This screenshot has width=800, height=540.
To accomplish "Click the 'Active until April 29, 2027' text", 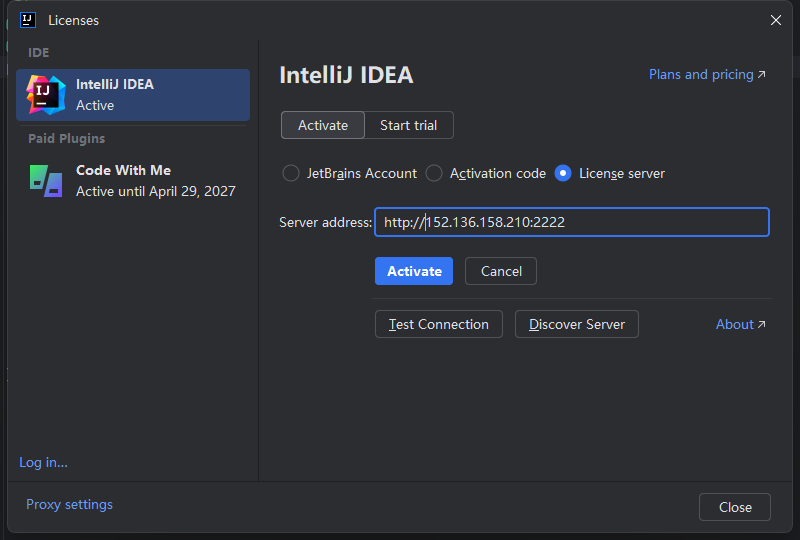I will (156, 191).
